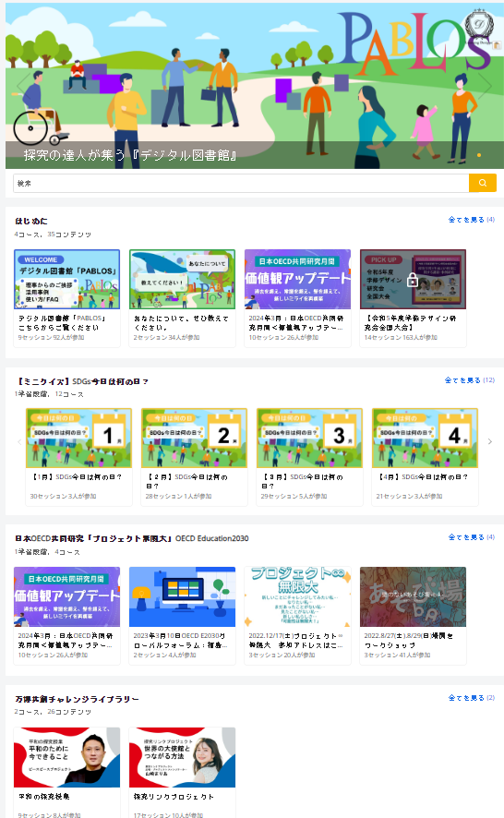Open the 平和のために今できること thumbnail
This screenshot has width=504, height=818.
tap(66, 757)
